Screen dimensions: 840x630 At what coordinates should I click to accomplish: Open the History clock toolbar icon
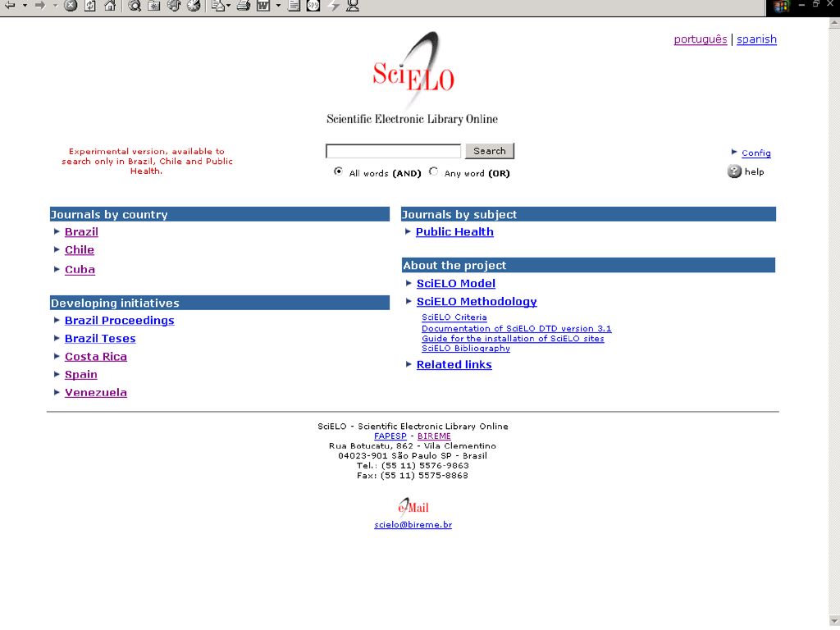(x=194, y=6)
